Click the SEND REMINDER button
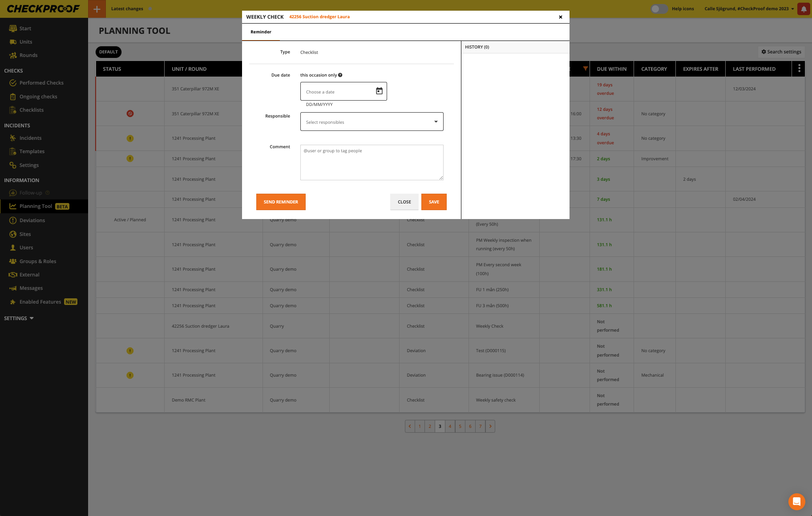The width and height of the screenshot is (812, 516). coord(281,202)
